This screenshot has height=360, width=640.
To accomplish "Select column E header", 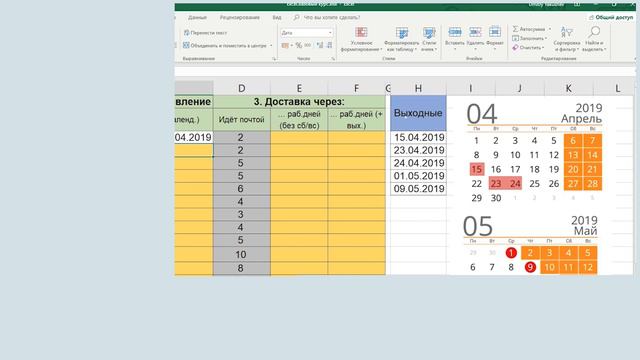I will [299, 88].
